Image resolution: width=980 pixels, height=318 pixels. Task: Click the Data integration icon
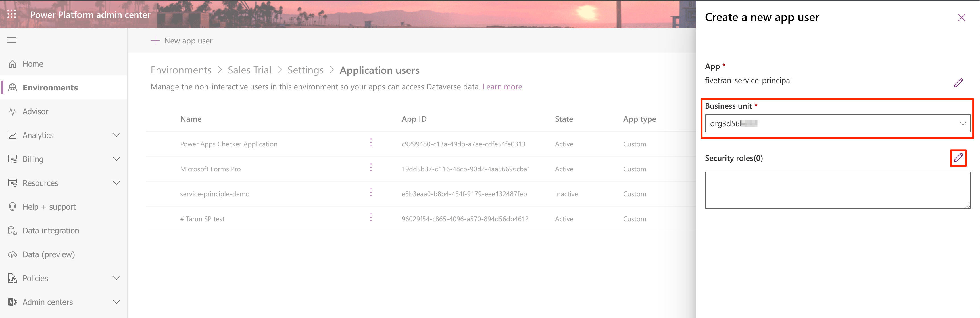pyautogui.click(x=12, y=231)
